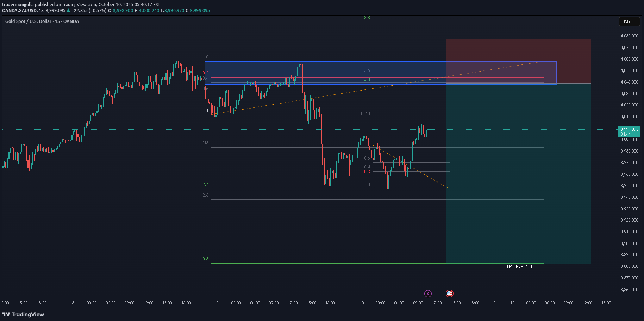Click the 3,860.000 price axis label
The width and height of the screenshot is (644, 321).
(629, 290)
